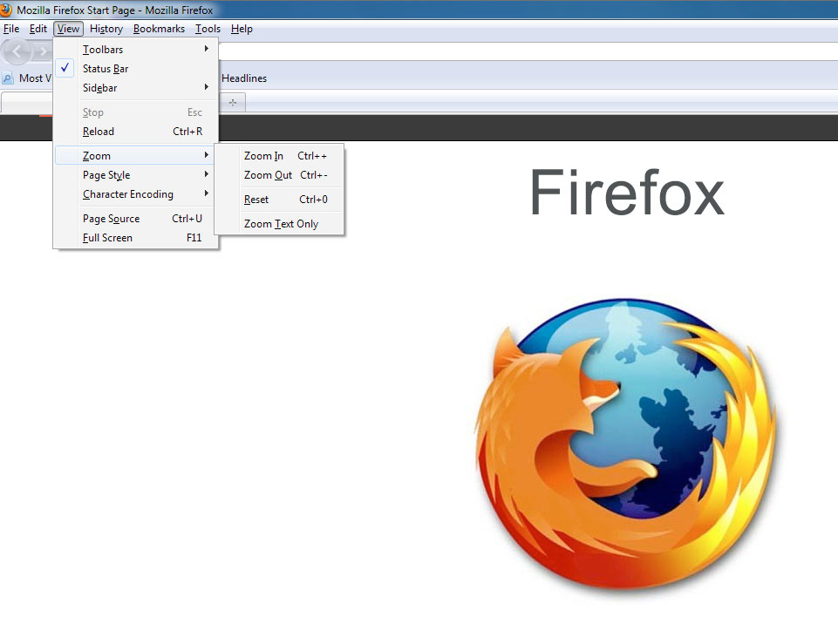838x644 pixels.
Task: Open the Help menu
Action: pos(242,29)
